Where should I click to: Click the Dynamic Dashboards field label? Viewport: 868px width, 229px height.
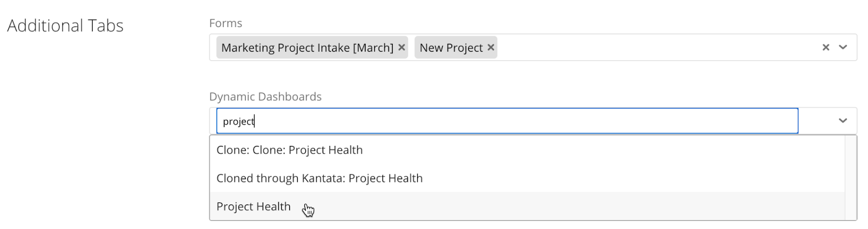265,97
